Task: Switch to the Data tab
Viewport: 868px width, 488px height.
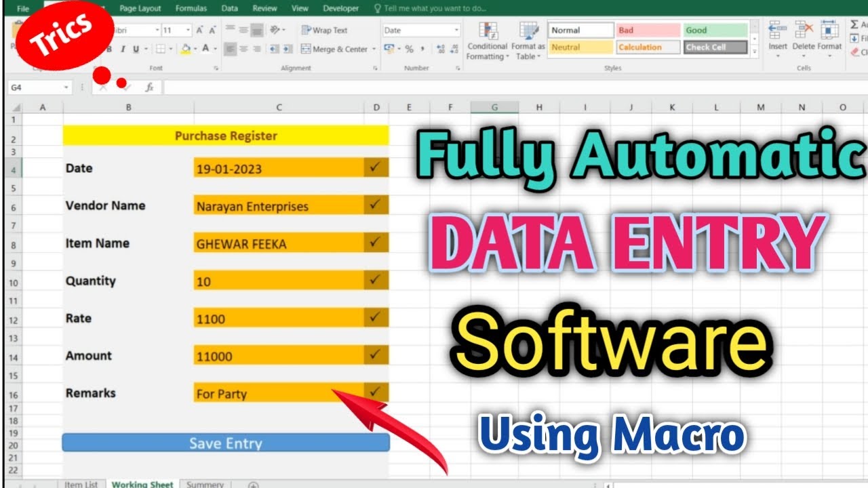Action: pyautogui.click(x=230, y=8)
